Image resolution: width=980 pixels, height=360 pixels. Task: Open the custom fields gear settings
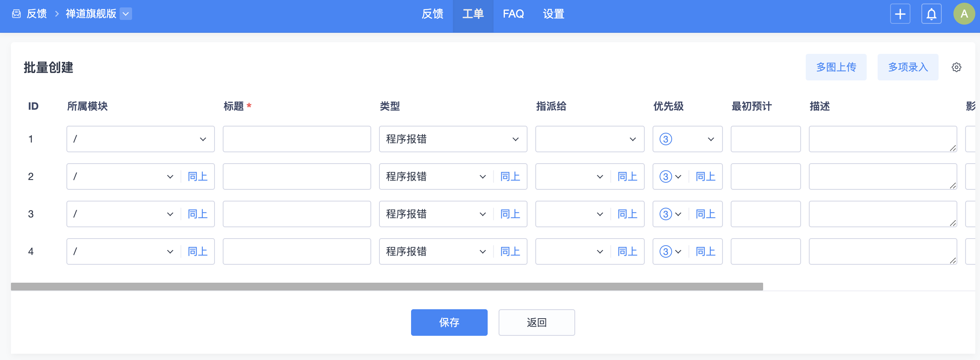pos(956,67)
